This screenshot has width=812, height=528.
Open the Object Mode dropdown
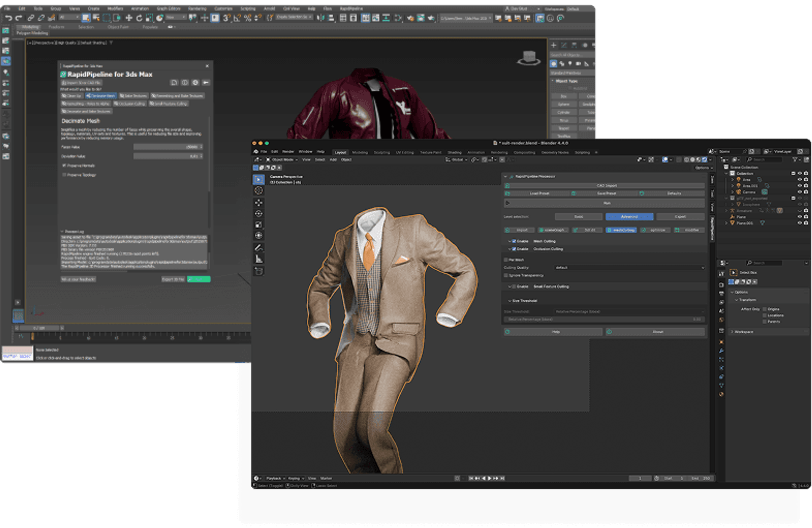[x=282, y=160]
